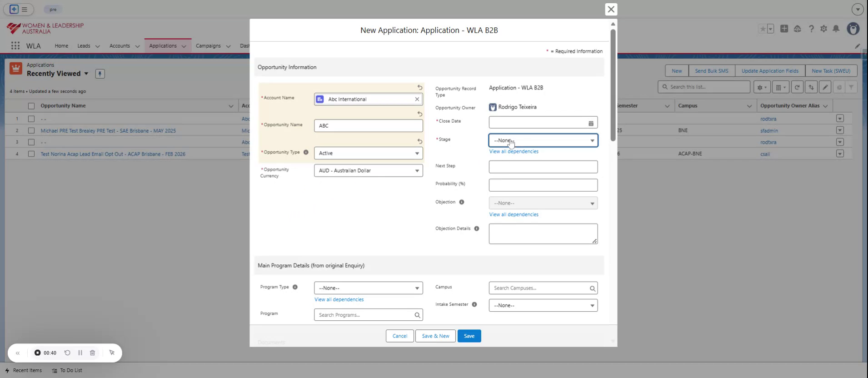This screenshot has height=378, width=868.
Task: Go to the Campaigns tab
Action: tap(208, 46)
